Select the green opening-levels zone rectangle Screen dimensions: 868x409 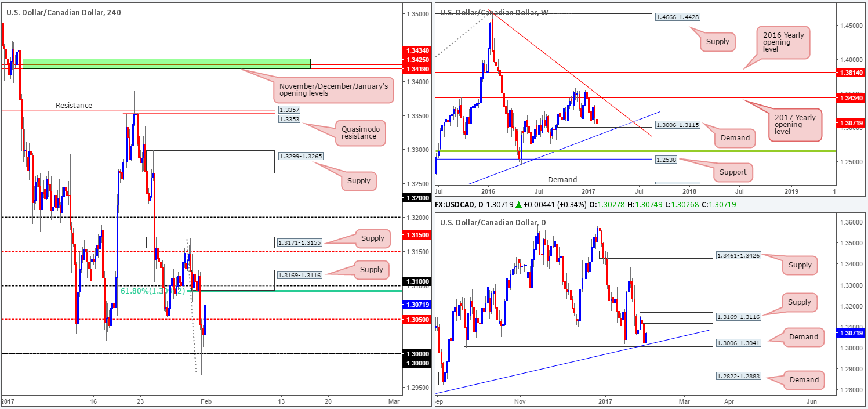click(166, 63)
